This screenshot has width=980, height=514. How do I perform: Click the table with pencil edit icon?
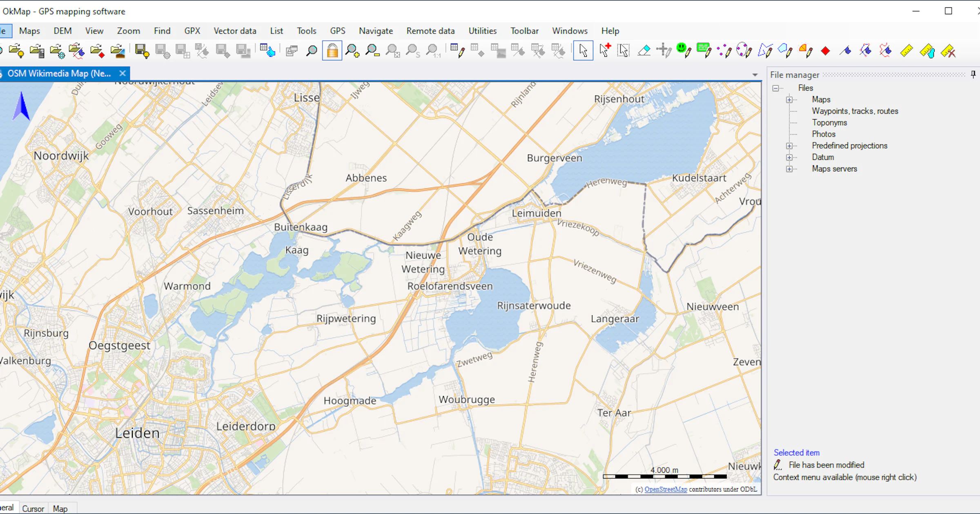pos(457,51)
